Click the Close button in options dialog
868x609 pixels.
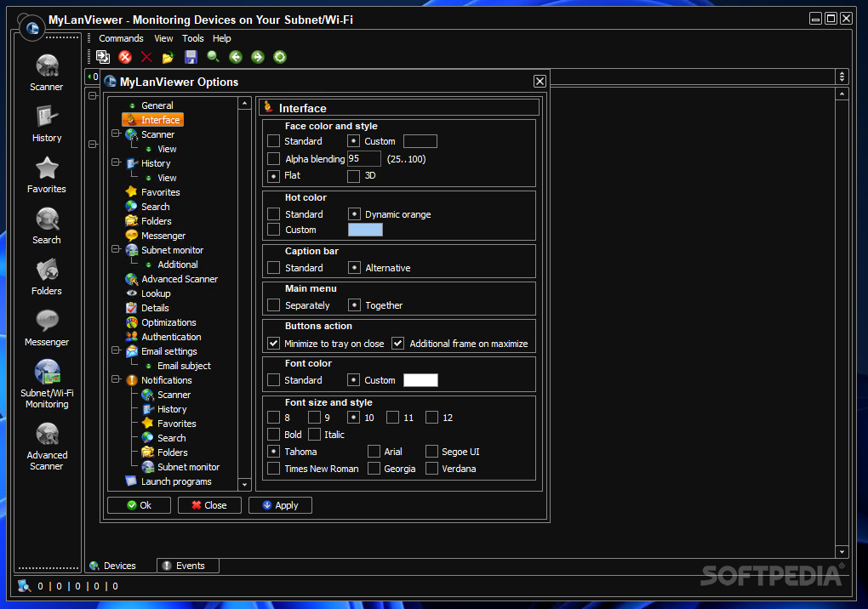(209, 505)
